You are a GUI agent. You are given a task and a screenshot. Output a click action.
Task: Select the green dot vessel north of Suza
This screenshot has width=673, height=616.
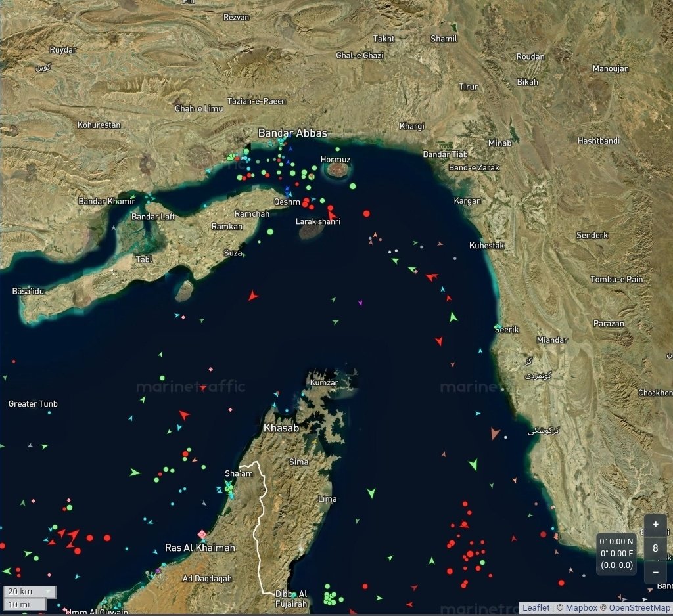tap(270, 232)
